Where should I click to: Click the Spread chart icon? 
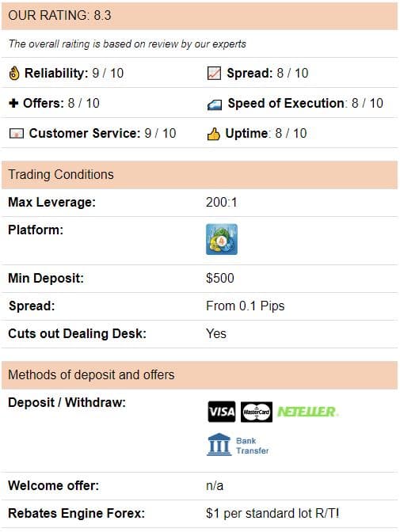[x=214, y=73]
